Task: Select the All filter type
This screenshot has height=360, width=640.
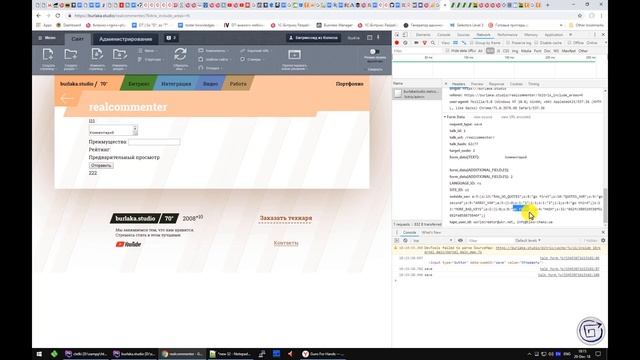Action: (480, 51)
